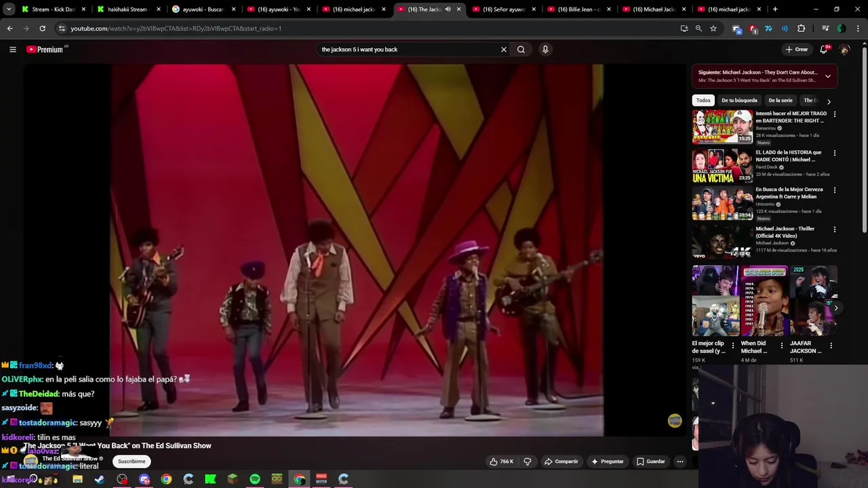This screenshot has height=488, width=868.
Task: Click the install app icon in address bar
Action: click(684, 28)
